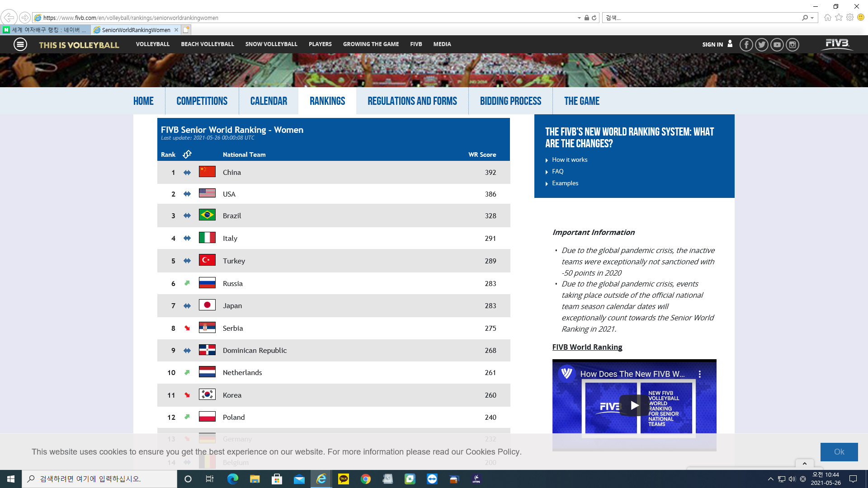
Task: Open GROWING THE GAME menu
Action: pos(371,44)
